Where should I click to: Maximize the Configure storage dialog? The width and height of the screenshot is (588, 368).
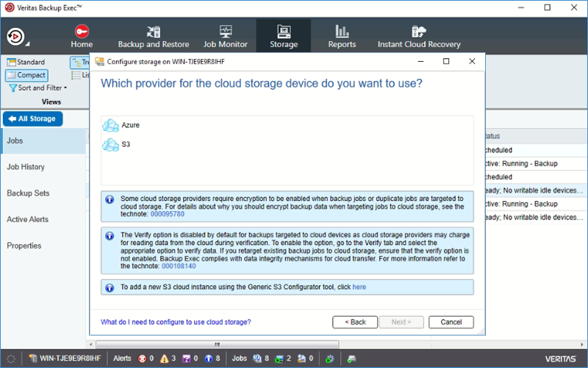coord(446,61)
